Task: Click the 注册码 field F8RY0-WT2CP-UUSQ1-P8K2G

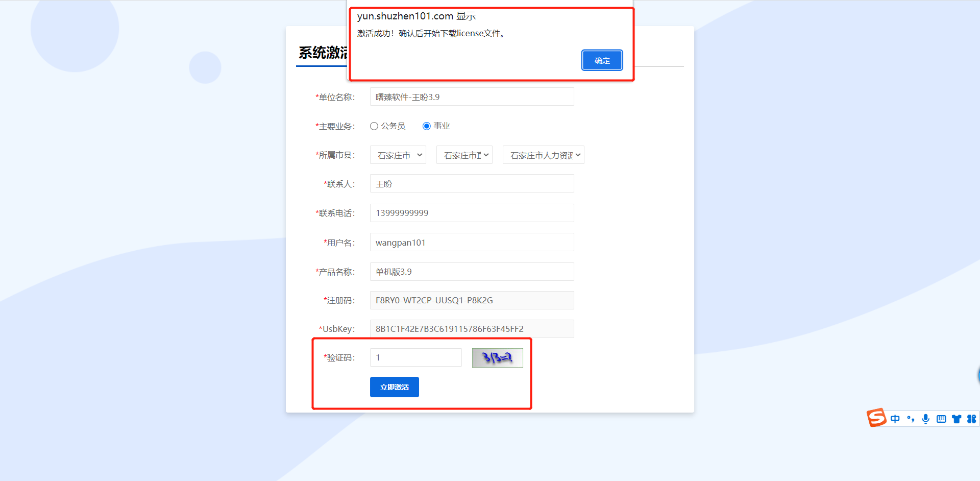Action: (472, 300)
